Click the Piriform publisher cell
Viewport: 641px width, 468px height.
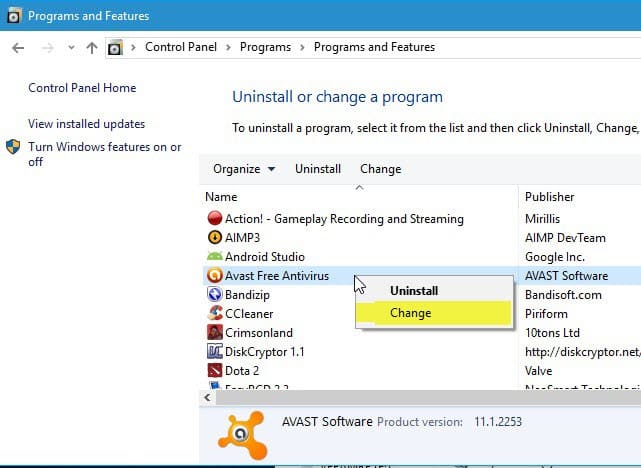[x=546, y=314]
